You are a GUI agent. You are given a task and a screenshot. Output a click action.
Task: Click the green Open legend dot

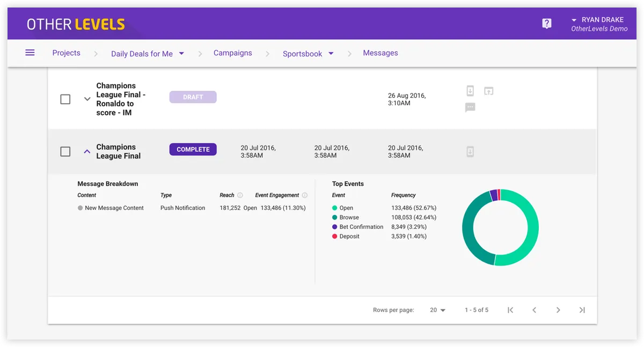pos(335,208)
